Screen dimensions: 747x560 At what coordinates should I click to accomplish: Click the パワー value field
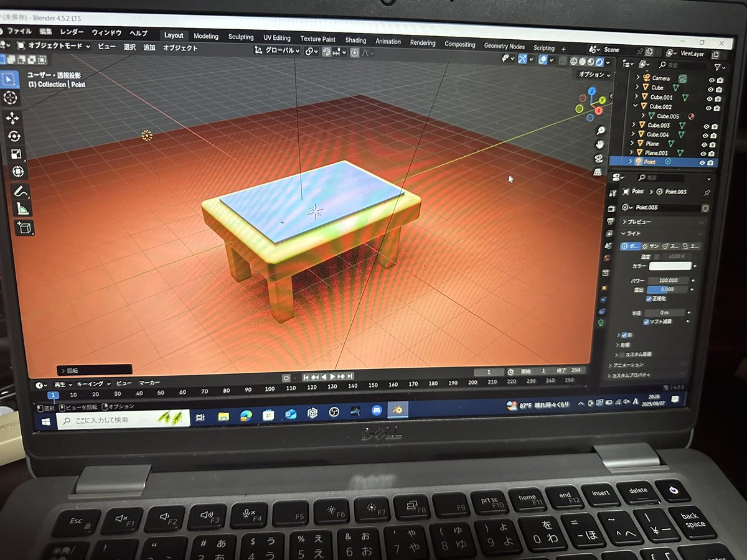[668, 281]
